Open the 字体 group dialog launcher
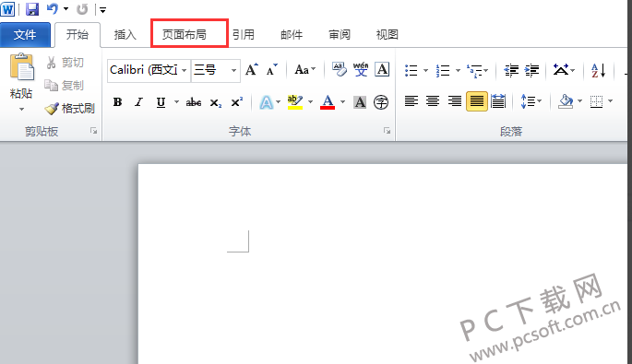Image resolution: width=632 pixels, height=364 pixels. [387, 131]
